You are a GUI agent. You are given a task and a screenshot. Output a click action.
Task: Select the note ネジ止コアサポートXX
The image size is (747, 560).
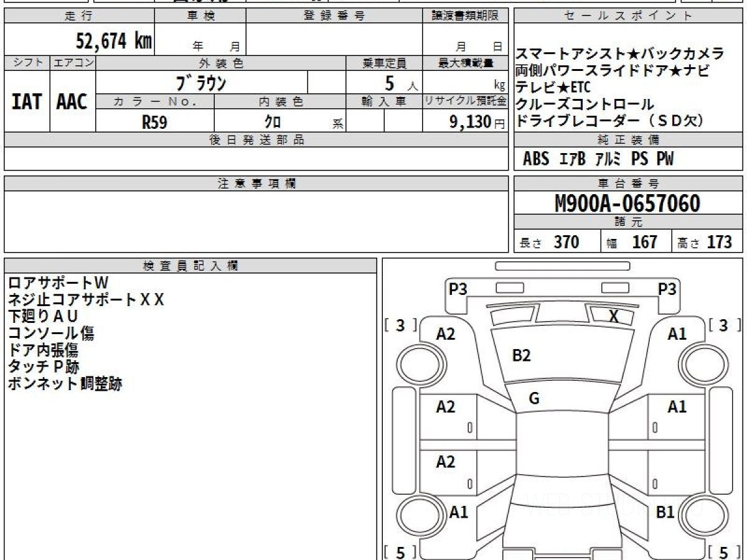click(x=87, y=300)
